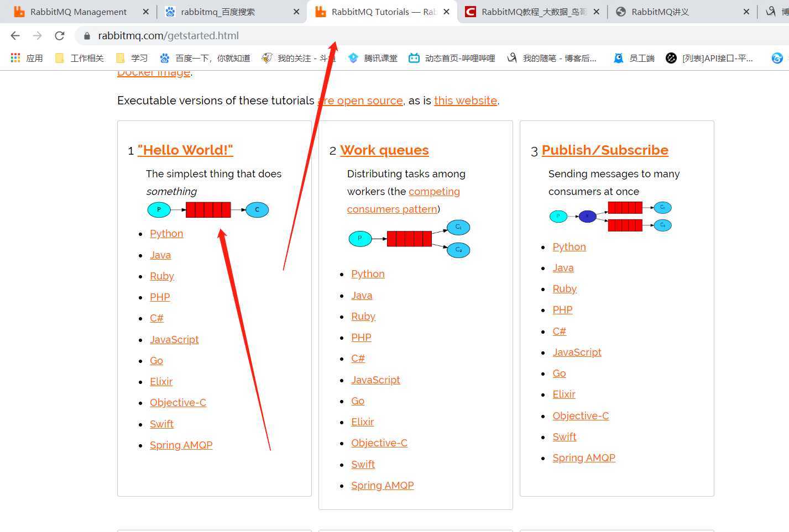Click the Work queues diagram image
This screenshot has width=789, height=532.
pos(409,239)
